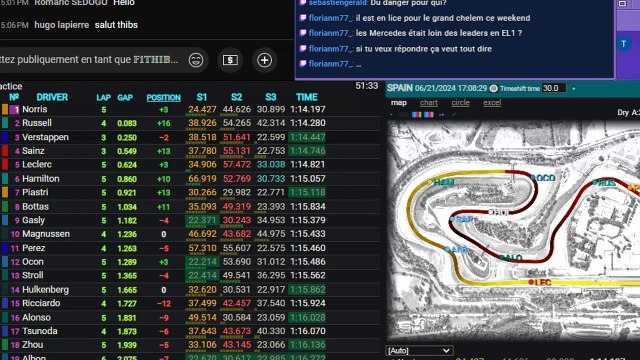
Task: Click the TIME column header
Action: [307, 97]
